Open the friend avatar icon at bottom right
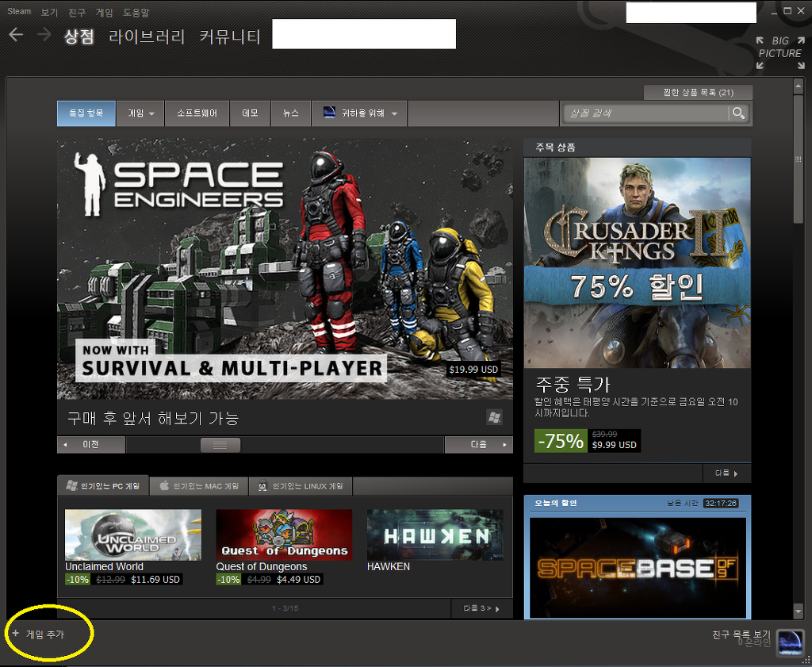 tap(791, 642)
